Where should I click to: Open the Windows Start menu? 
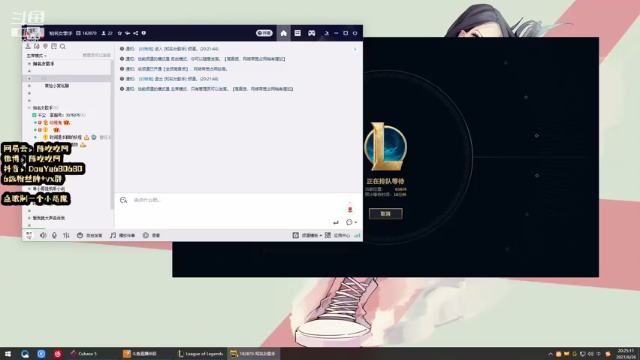click(8, 353)
